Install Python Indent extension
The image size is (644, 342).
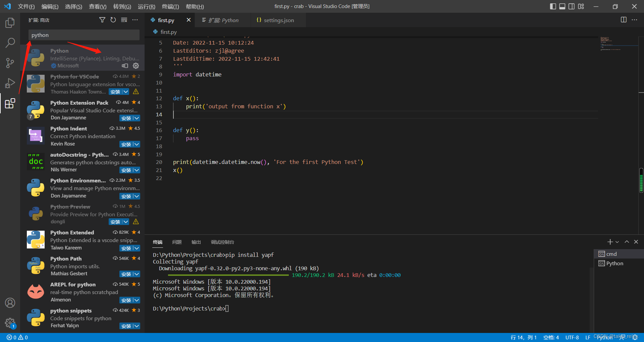click(x=126, y=144)
